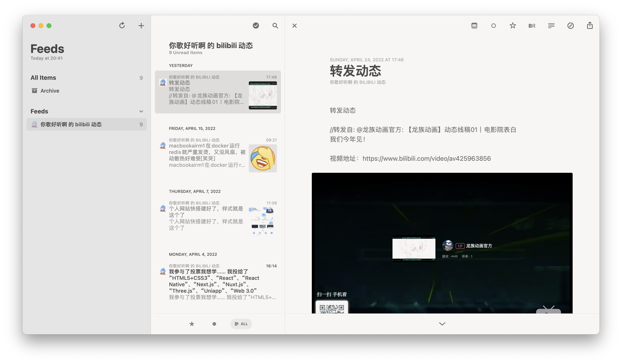The width and height of the screenshot is (622, 364).
Task: Collapse the Feeds section chevron
Action: (x=141, y=111)
